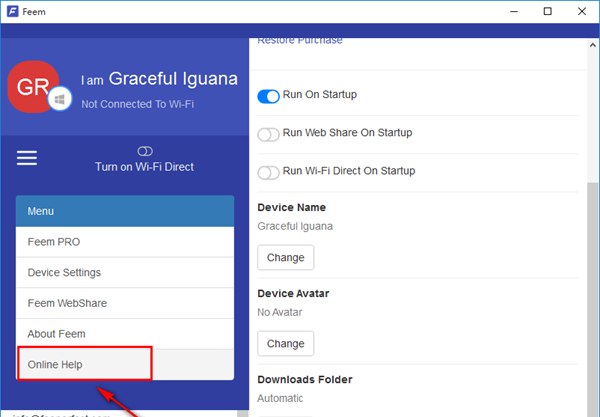This screenshot has height=417, width=600.
Task: Click the Restore Purchase link
Action: coord(300,41)
